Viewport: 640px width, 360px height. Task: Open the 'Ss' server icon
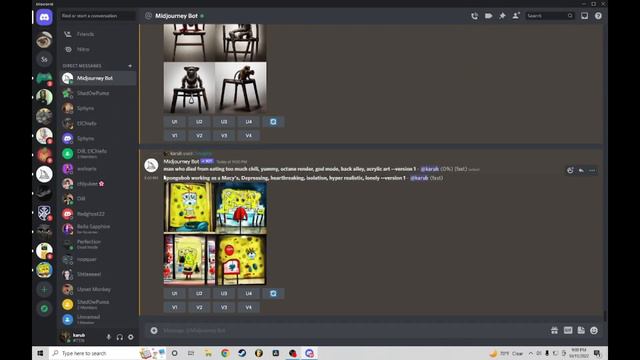[44, 59]
